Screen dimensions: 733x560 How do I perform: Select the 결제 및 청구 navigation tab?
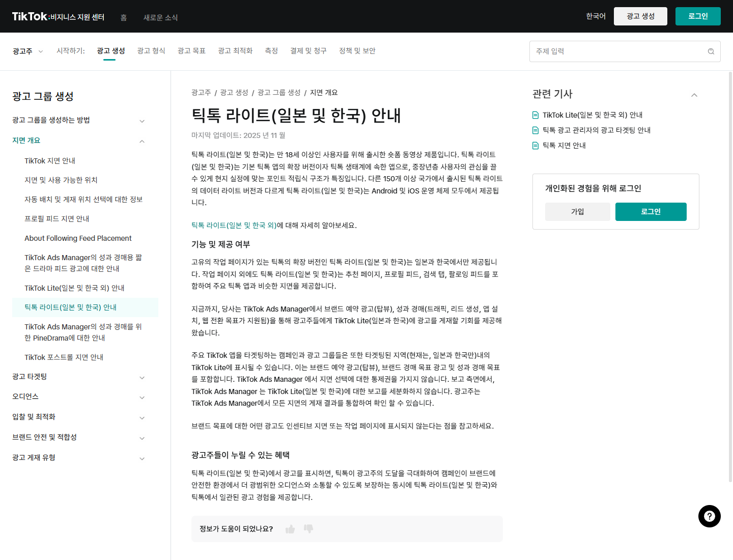[x=308, y=51]
